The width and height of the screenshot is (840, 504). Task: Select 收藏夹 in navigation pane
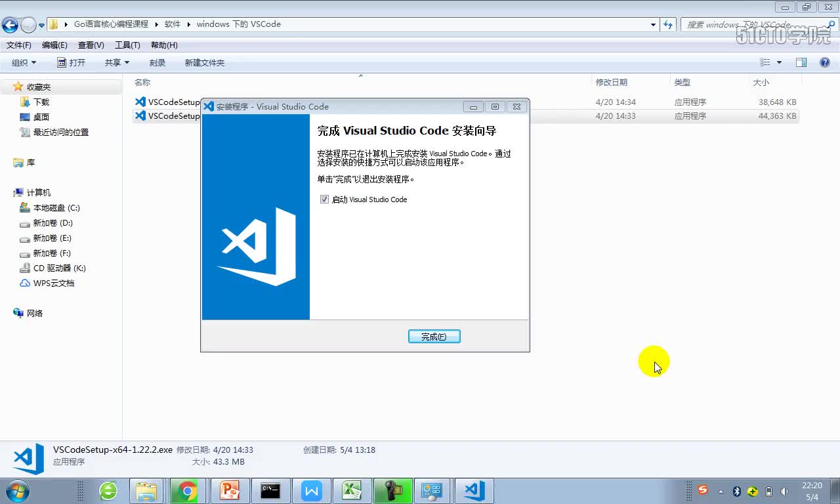(x=39, y=87)
